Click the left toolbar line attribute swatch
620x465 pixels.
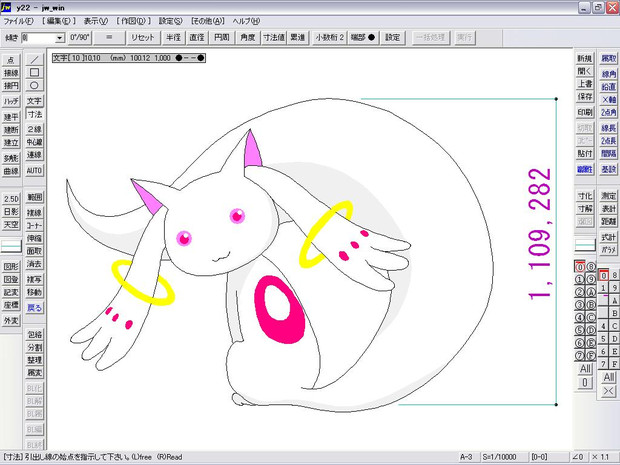(x=11, y=246)
